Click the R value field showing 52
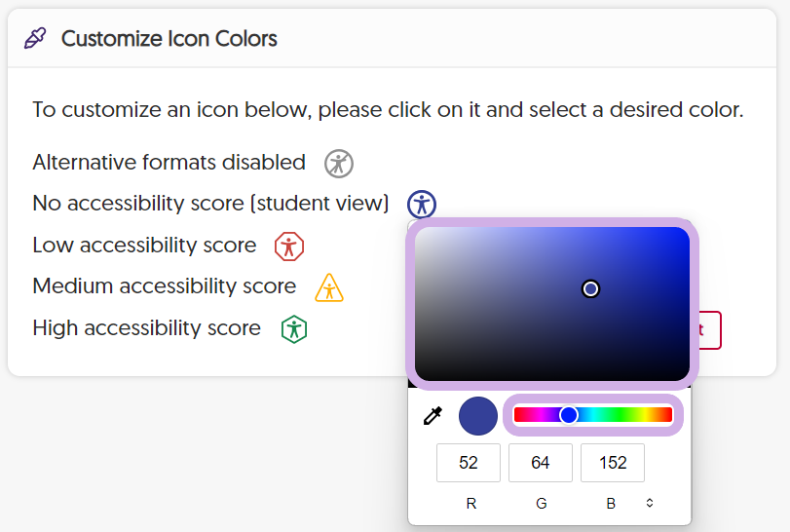The width and height of the screenshot is (790, 532). 468,463
